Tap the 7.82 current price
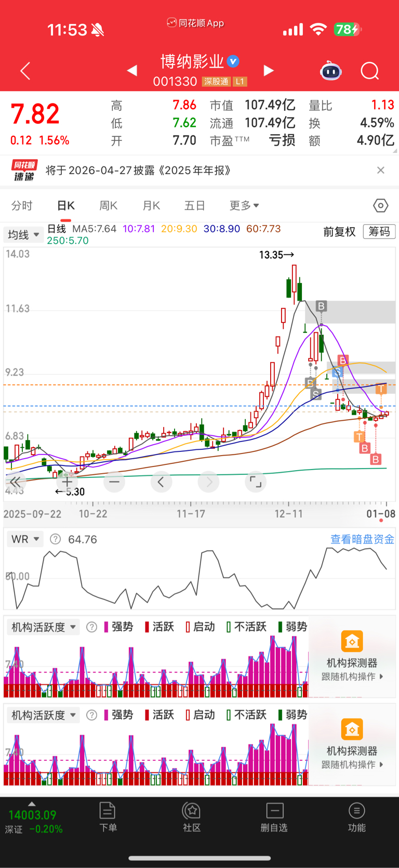 (35, 114)
